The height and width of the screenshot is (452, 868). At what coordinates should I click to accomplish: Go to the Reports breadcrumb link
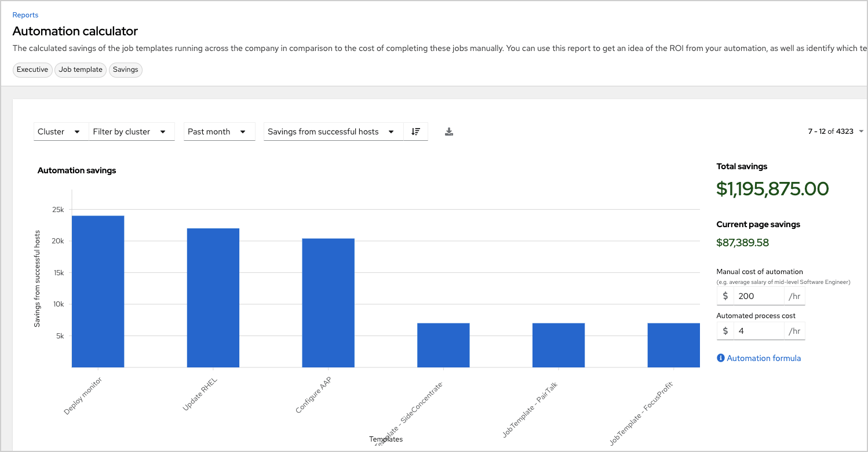(25, 15)
